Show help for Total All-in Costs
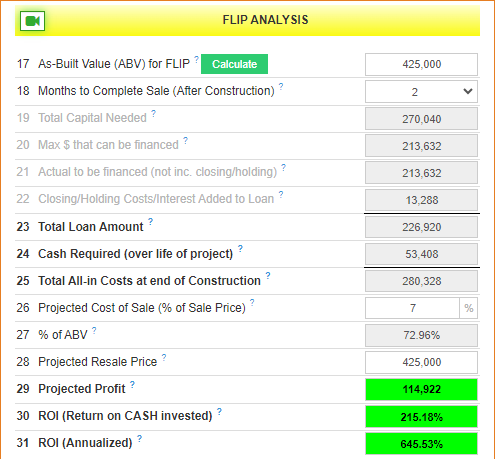Viewport: 495px width, 459px height. [x=268, y=275]
